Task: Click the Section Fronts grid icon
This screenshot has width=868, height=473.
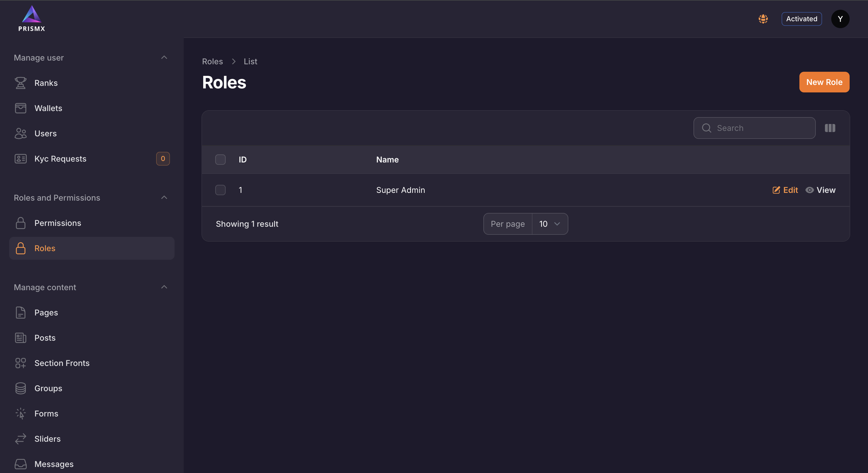Action: [21, 363]
